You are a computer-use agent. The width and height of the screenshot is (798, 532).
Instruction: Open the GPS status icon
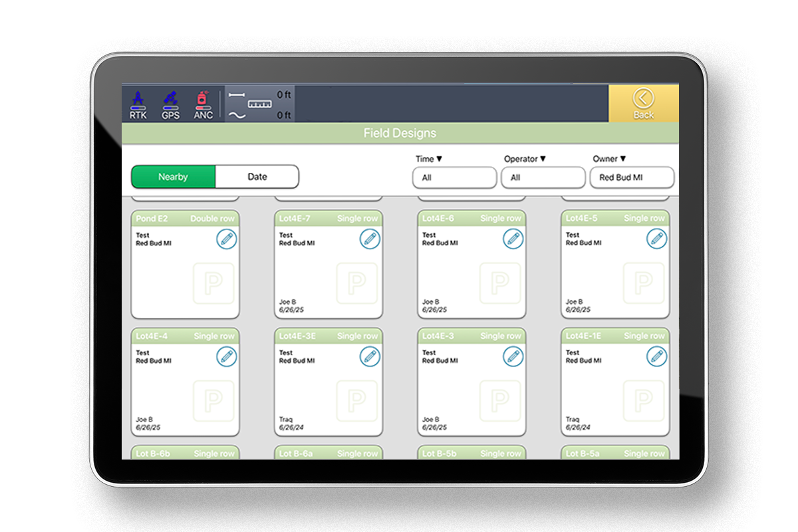pyautogui.click(x=171, y=104)
